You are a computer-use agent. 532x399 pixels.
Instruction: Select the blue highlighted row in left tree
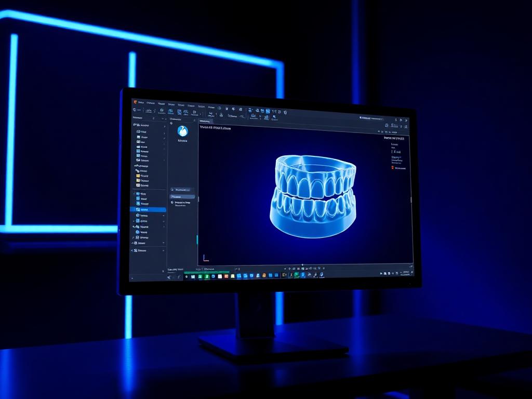(x=148, y=210)
